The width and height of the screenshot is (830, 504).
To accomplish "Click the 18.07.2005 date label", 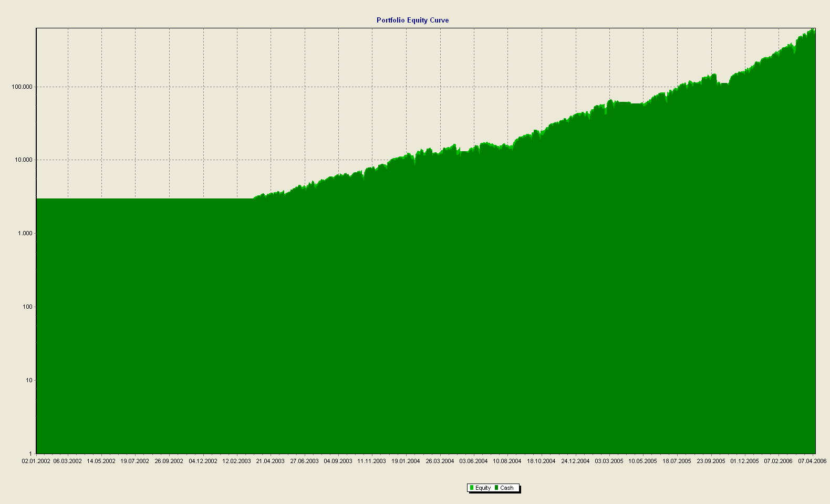I will point(677,461).
